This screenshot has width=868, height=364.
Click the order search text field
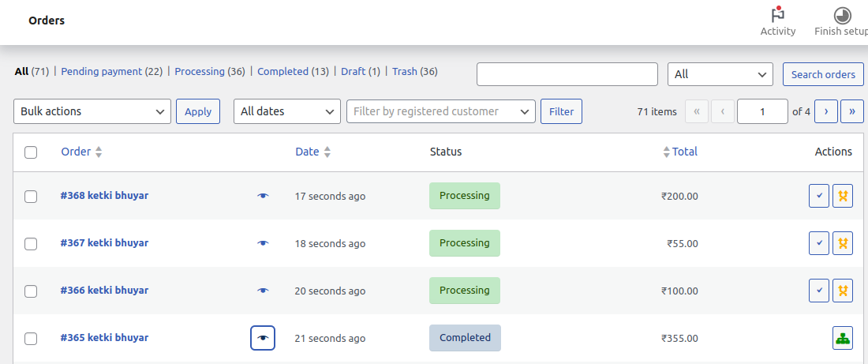(567, 74)
